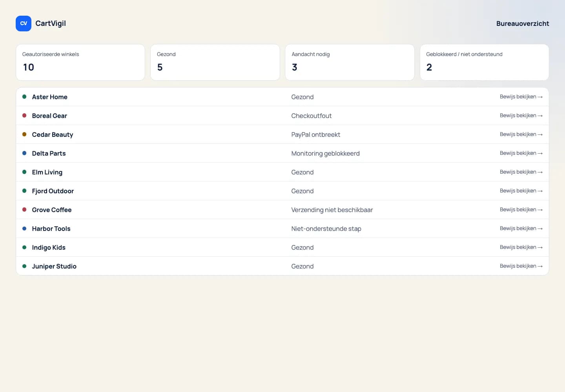Click the blue status dot for Delta Parts

[24, 153]
